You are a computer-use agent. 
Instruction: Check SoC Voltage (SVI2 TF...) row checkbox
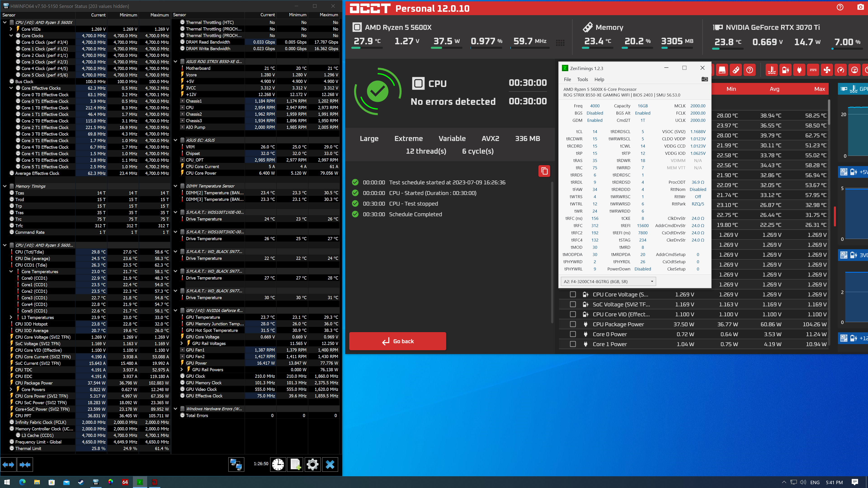pyautogui.click(x=573, y=305)
